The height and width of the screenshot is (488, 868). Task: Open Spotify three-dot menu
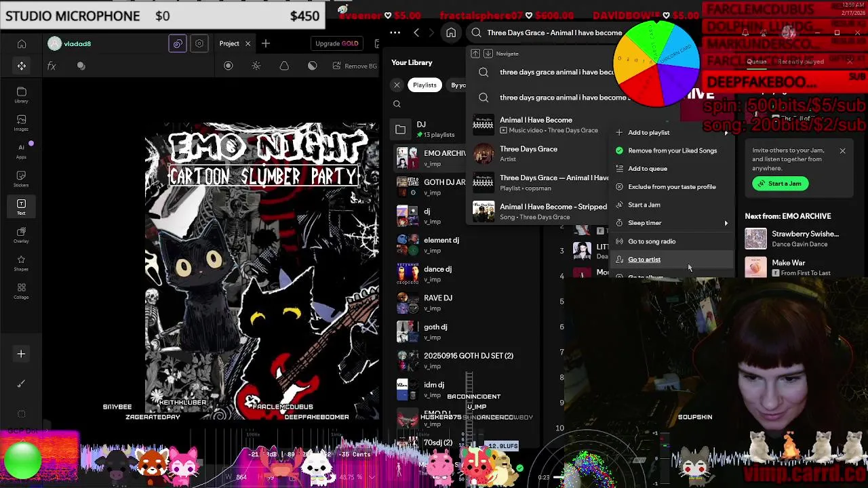pyautogui.click(x=395, y=33)
